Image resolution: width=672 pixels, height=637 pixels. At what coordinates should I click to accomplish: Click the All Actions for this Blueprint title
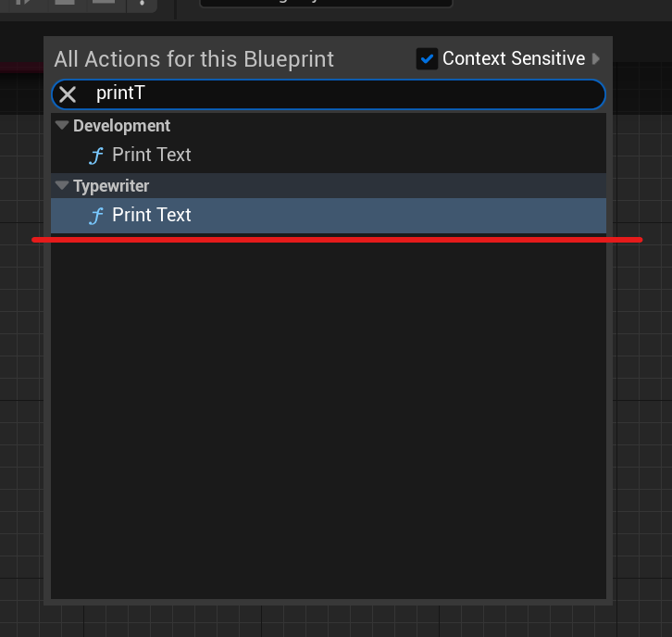[193, 59]
